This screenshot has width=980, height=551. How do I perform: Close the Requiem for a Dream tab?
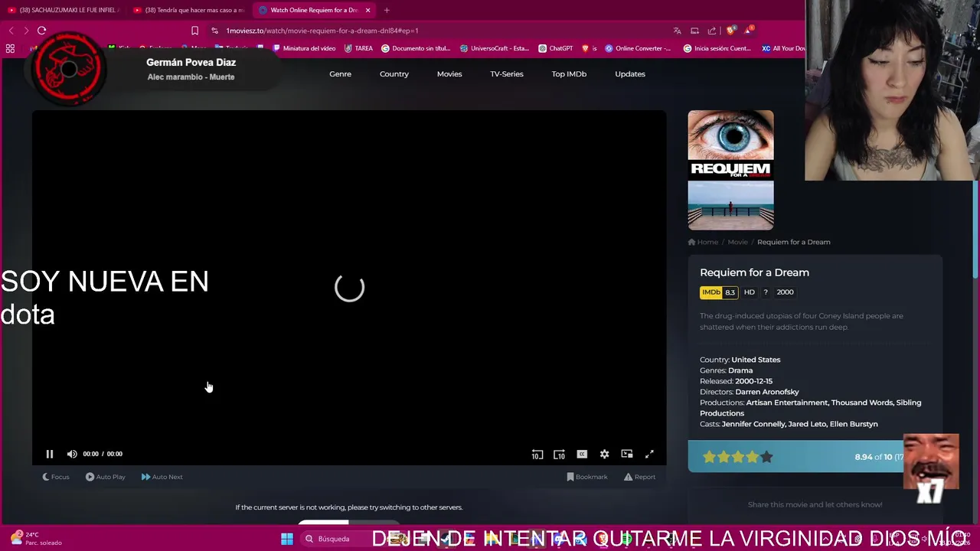tap(367, 10)
